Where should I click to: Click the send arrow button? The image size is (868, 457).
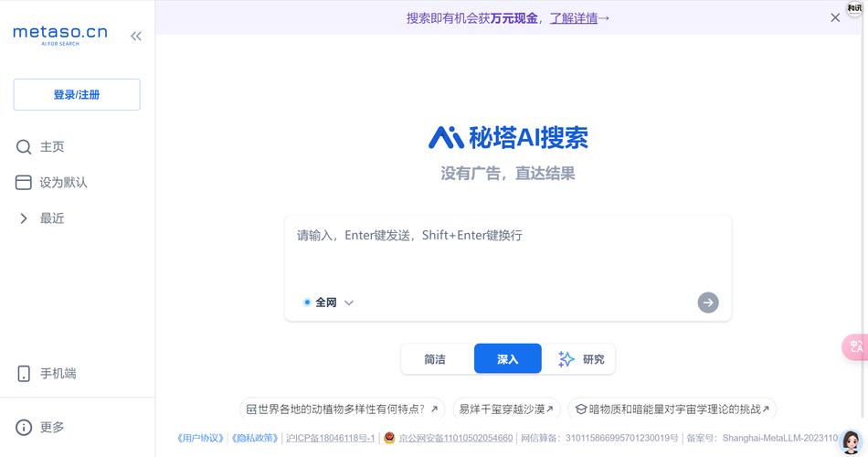pos(708,303)
